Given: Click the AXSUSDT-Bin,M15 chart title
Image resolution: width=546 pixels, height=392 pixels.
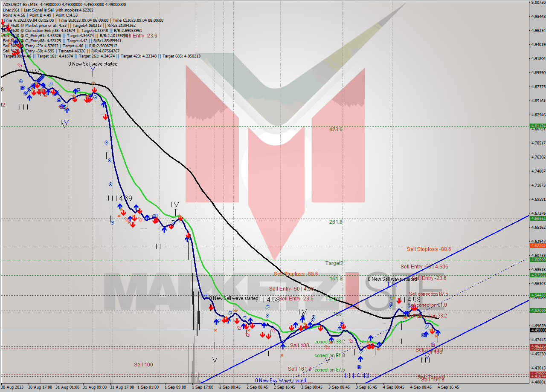Looking at the screenshot, I should [x=64, y=4].
